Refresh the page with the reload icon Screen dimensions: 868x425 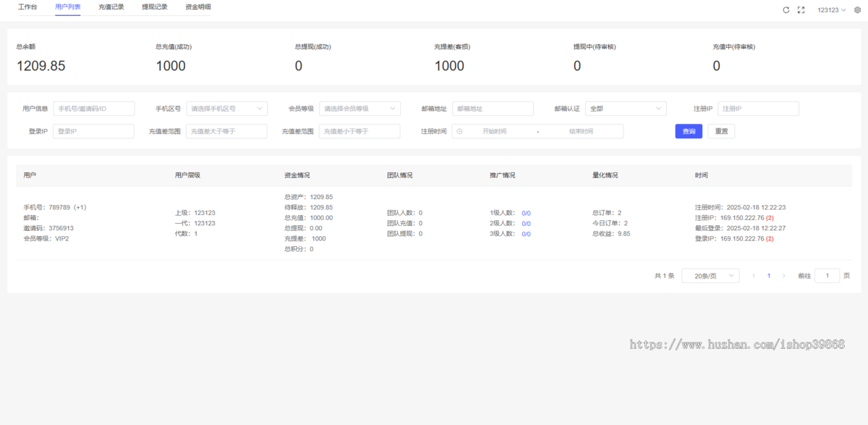pos(786,9)
